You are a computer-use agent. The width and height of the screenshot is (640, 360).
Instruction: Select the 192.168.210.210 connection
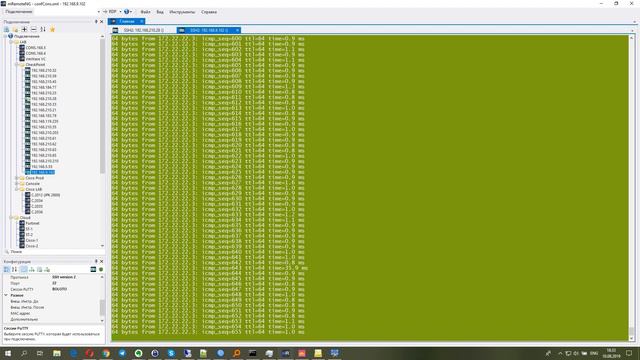45,161
